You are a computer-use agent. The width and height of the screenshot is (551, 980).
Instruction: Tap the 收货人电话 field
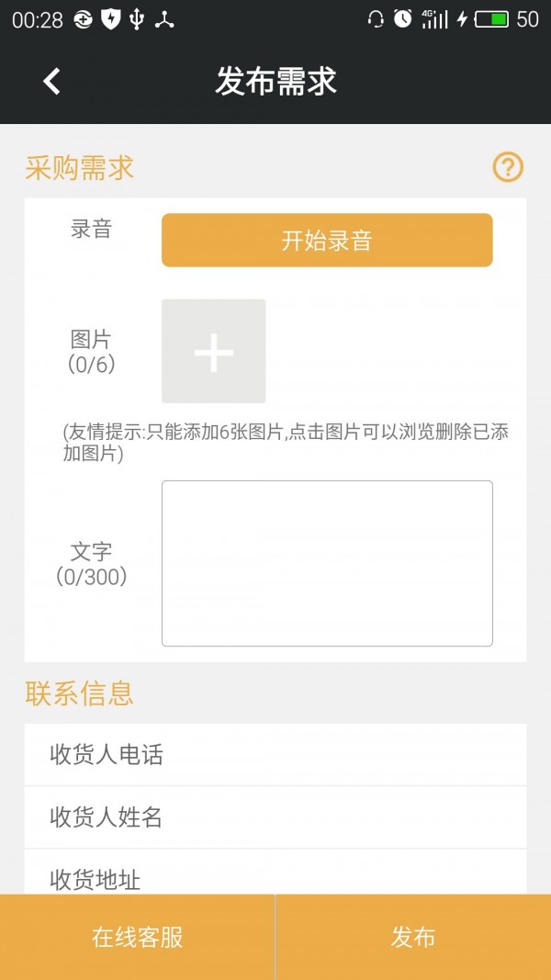[275, 755]
